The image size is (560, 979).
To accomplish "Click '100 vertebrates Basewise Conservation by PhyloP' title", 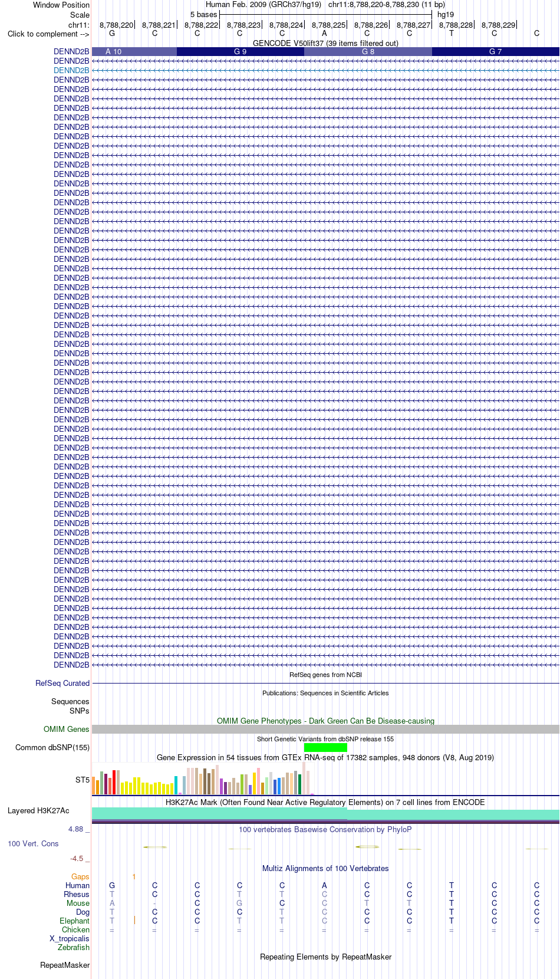I will (x=325, y=829).
